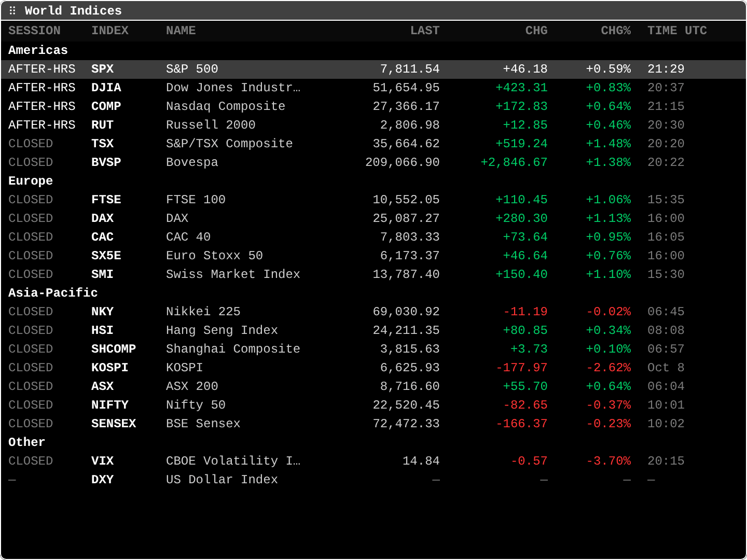The image size is (747, 560).
Task: Open the SX5E ticker
Action: point(106,256)
